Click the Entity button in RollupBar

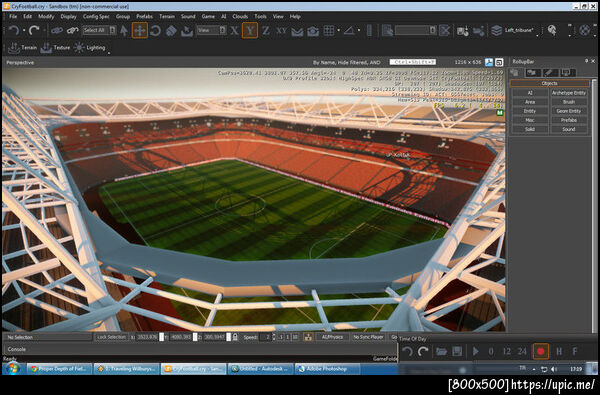pos(530,111)
